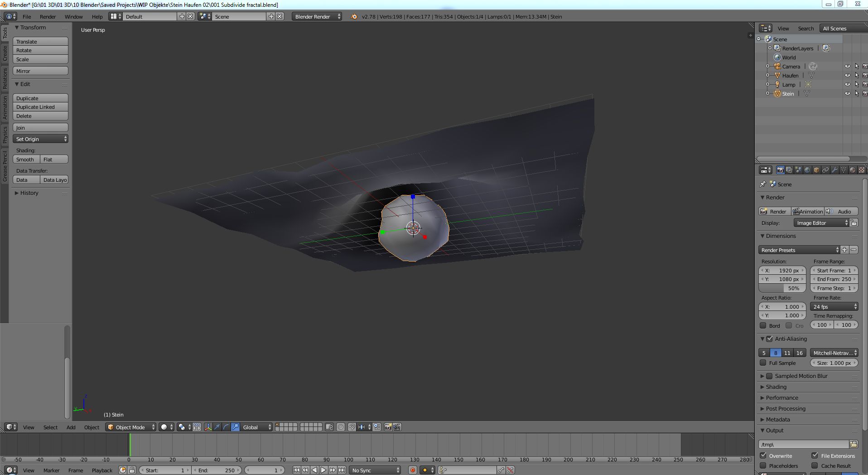Open the Blender Render engine dropdown

pos(317,17)
